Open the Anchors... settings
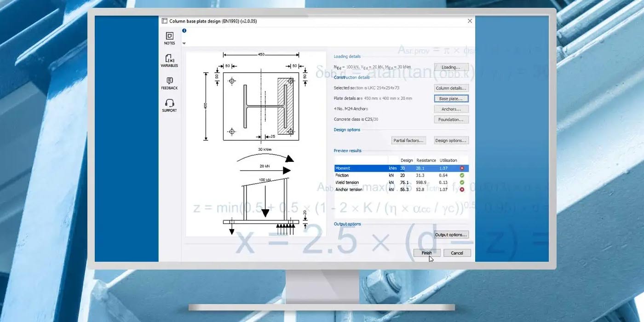The image size is (644, 322). pyautogui.click(x=451, y=109)
